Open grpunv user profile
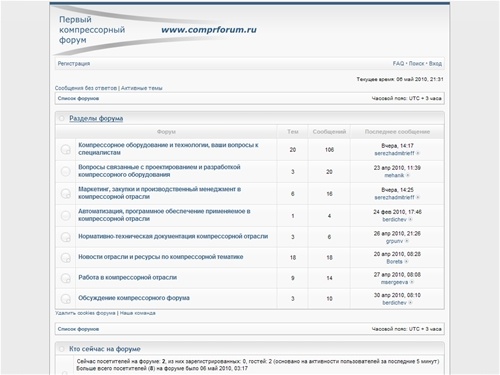The height and width of the screenshot is (375, 500). 394,241
